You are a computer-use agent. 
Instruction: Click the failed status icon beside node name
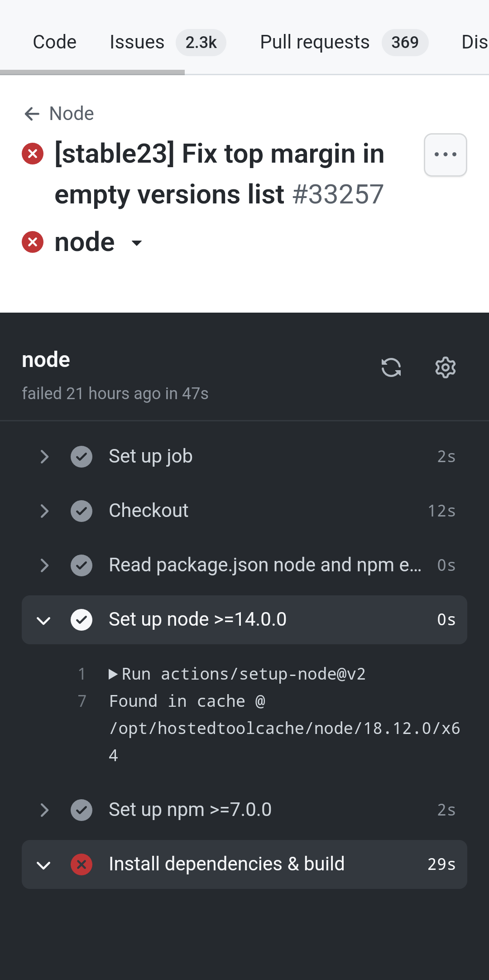pyautogui.click(x=32, y=241)
